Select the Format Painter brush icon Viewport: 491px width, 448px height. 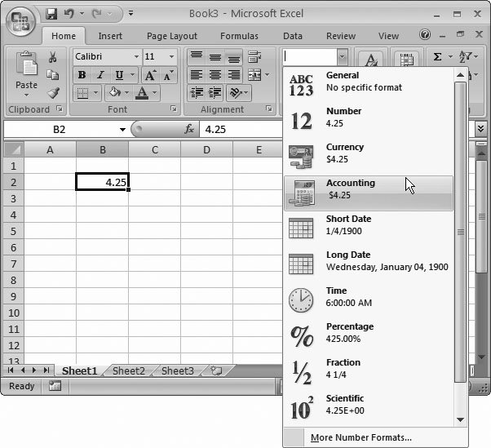pos(53,94)
